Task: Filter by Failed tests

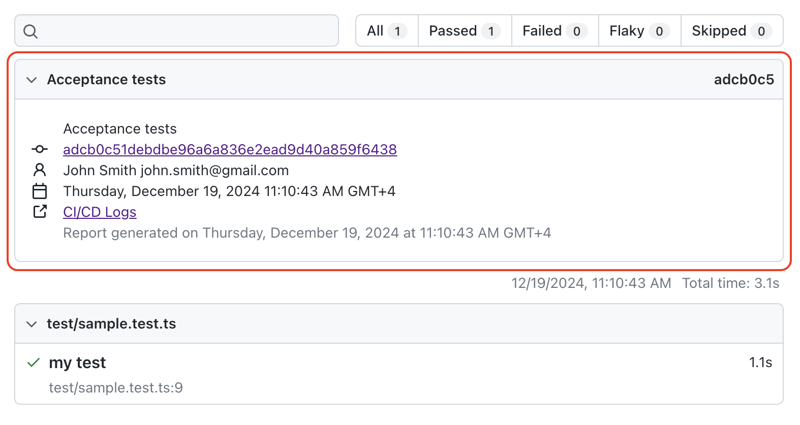Action: 554,31
